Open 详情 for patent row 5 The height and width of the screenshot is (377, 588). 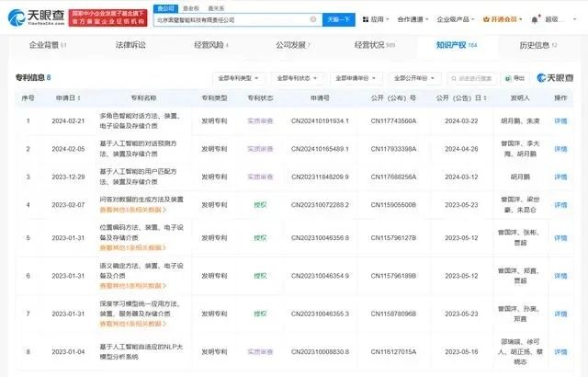(x=560, y=238)
